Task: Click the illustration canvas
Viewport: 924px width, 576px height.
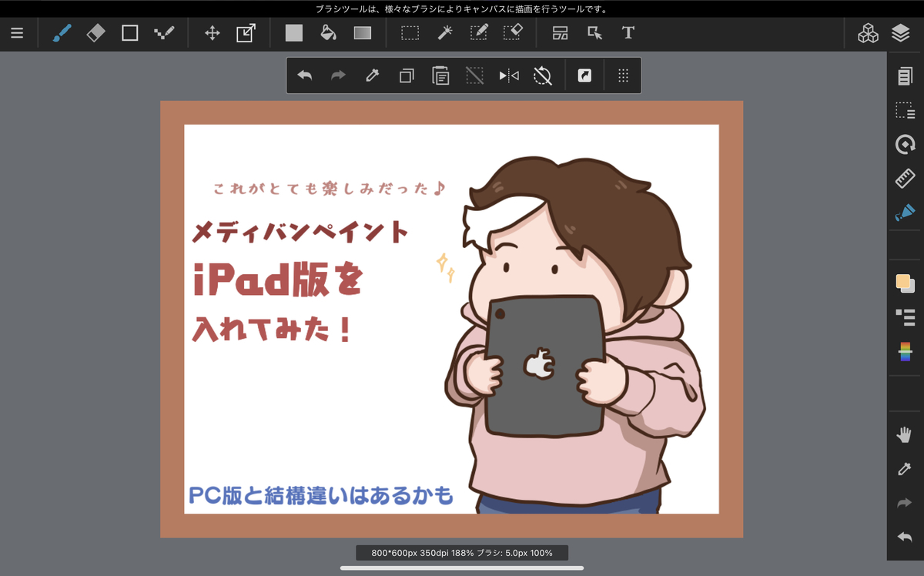Action: click(451, 319)
